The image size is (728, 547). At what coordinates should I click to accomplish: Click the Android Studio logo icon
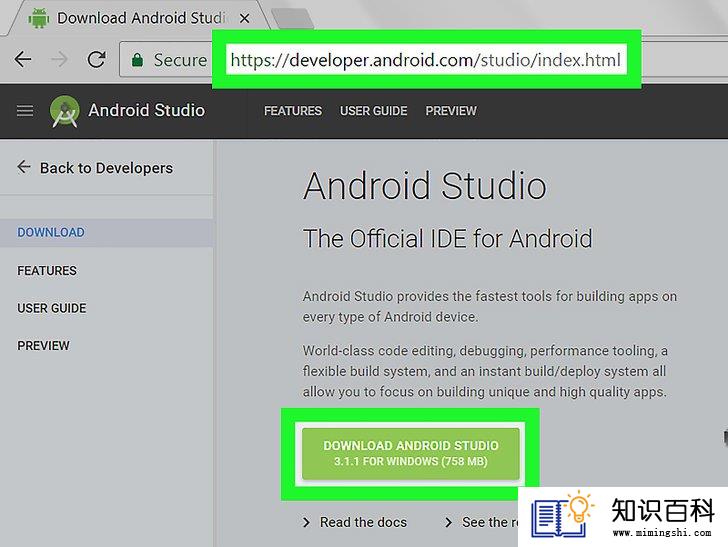point(65,111)
